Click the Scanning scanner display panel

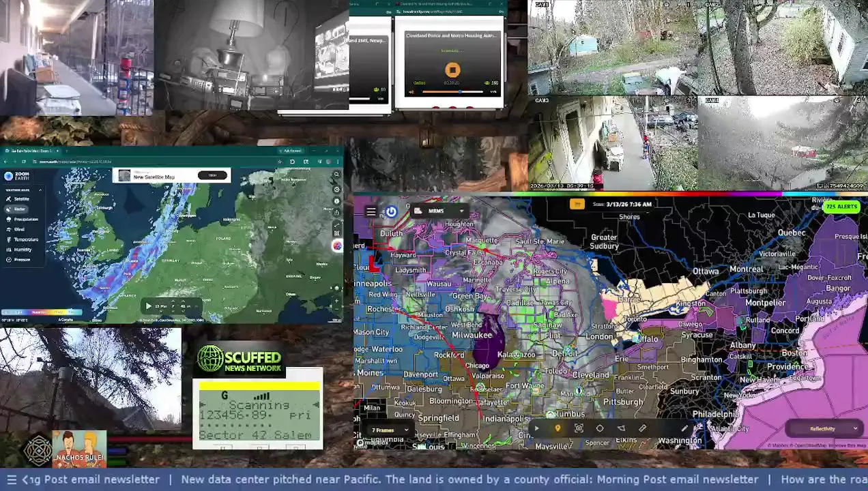(x=259, y=415)
